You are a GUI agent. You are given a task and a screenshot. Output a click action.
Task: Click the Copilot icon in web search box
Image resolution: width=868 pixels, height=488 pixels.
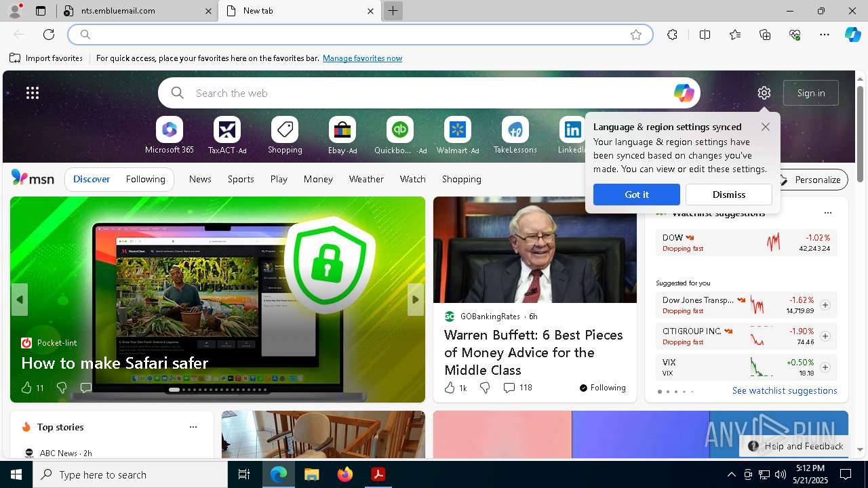tap(684, 93)
